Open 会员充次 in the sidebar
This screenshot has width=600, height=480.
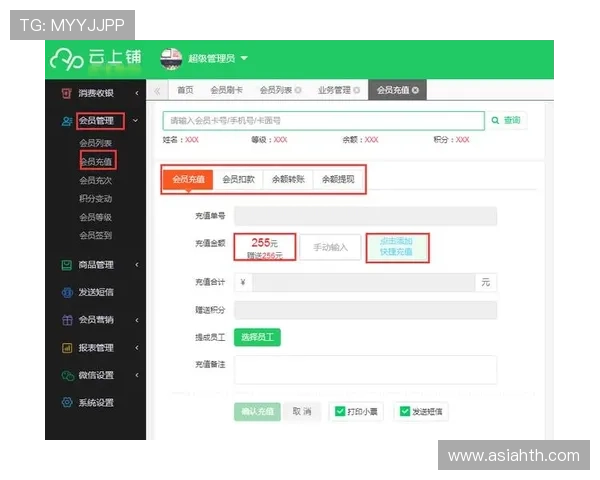tap(96, 180)
